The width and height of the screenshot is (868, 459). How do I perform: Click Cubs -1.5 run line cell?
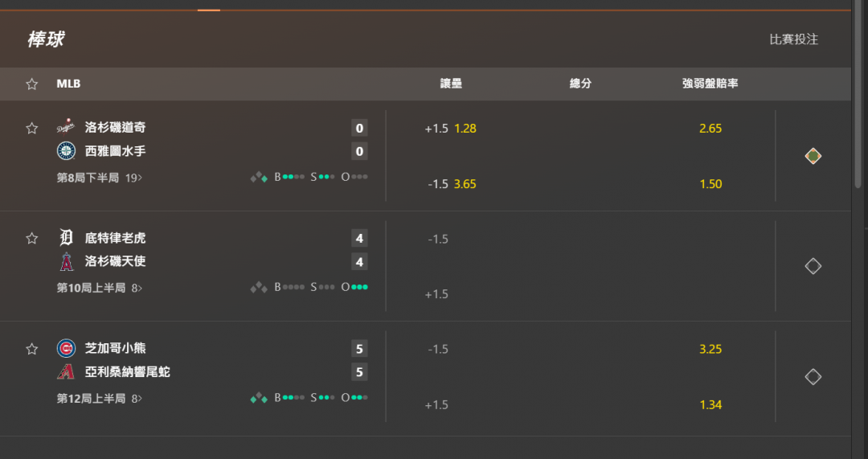438,350
